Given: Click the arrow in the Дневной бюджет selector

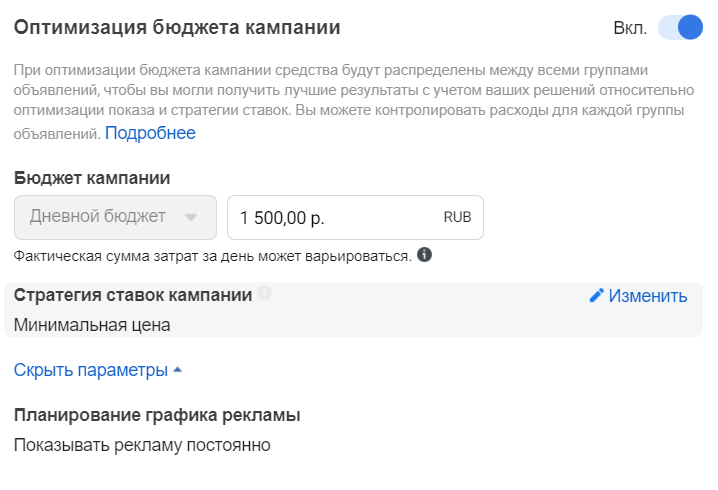Looking at the screenshot, I should (191, 217).
